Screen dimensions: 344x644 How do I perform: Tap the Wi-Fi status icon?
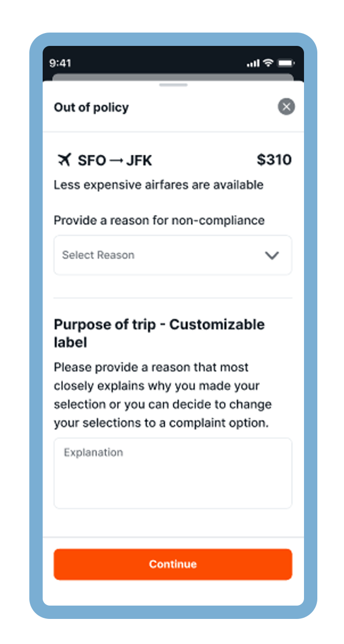(x=268, y=63)
